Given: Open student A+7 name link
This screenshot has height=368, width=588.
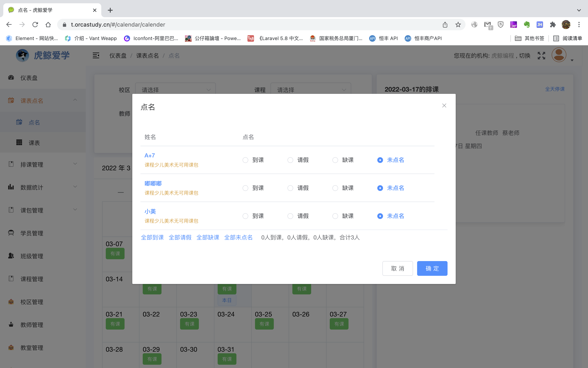Looking at the screenshot, I should pyautogui.click(x=150, y=156).
